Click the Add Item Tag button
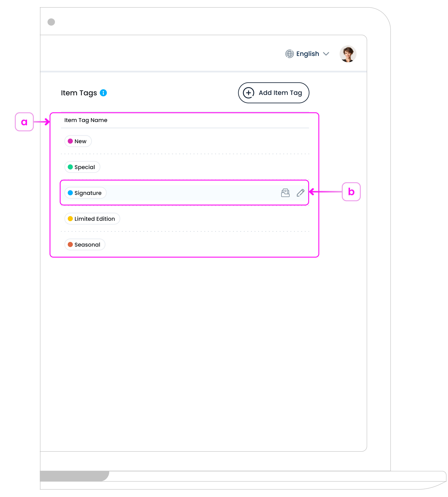The image size is (448, 497). [x=274, y=93]
